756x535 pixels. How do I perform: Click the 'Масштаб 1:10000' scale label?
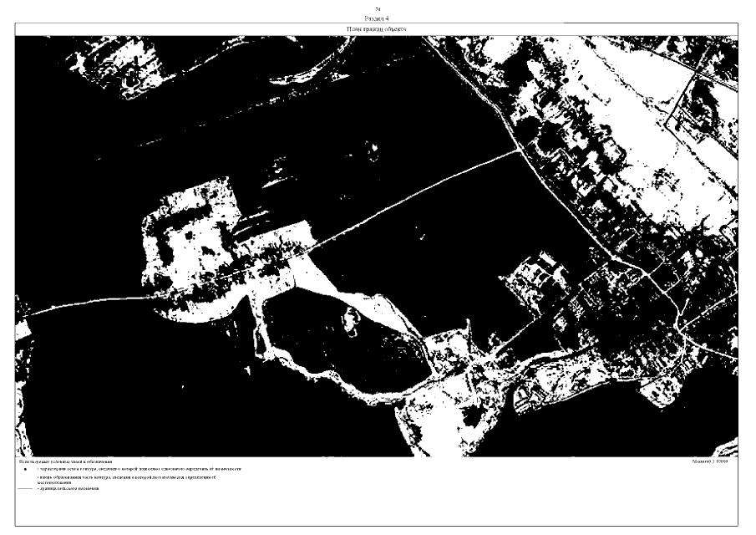[711, 461]
